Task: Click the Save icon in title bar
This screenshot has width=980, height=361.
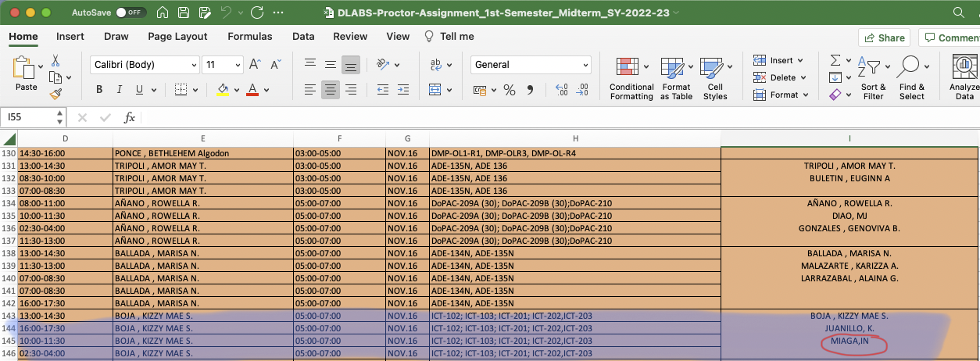Action: tap(183, 13)
